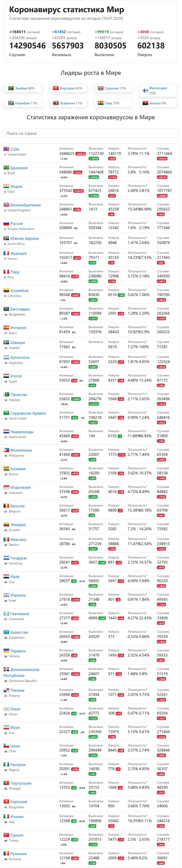Open the Румыния country link
Screen dimensions: 182x868
(18, 853)
